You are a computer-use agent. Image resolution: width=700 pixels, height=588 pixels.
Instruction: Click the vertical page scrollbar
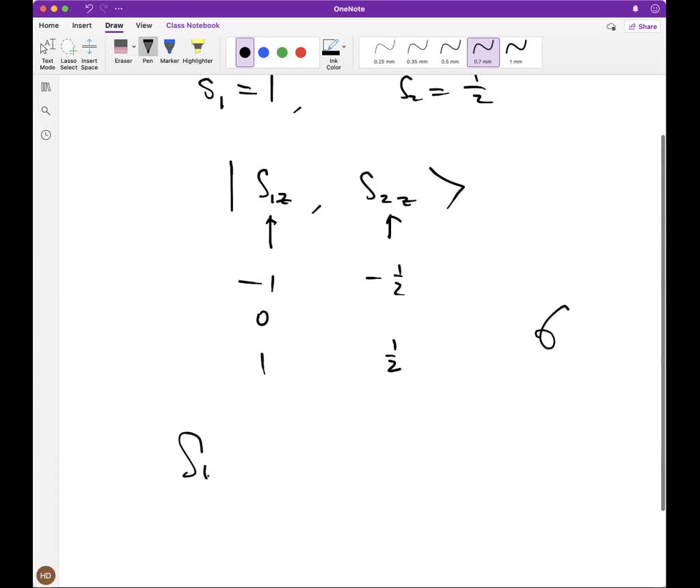click(x=663, y=322)
